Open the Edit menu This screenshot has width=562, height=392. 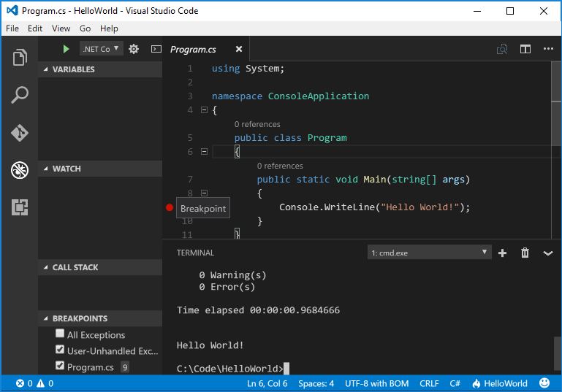(x=35, y=28)
